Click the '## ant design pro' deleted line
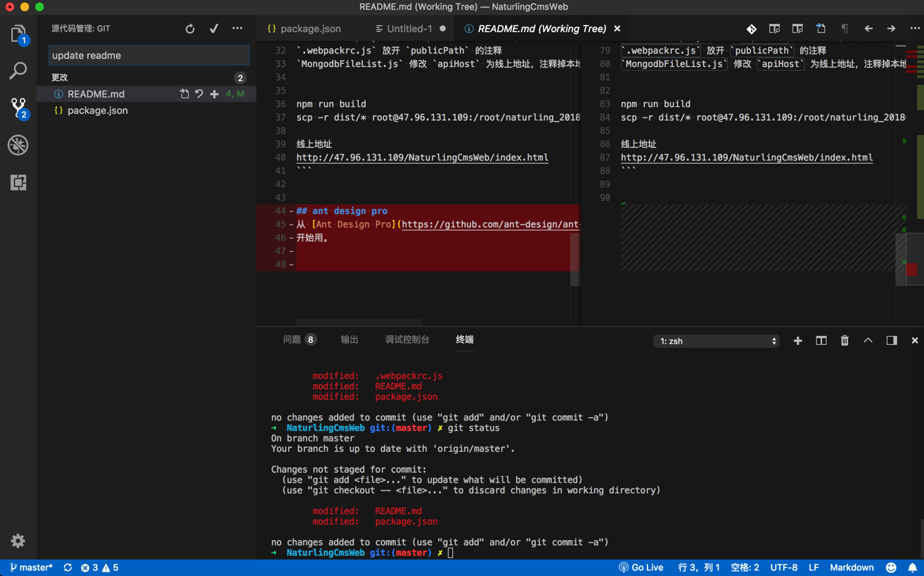 pos(342,211)
